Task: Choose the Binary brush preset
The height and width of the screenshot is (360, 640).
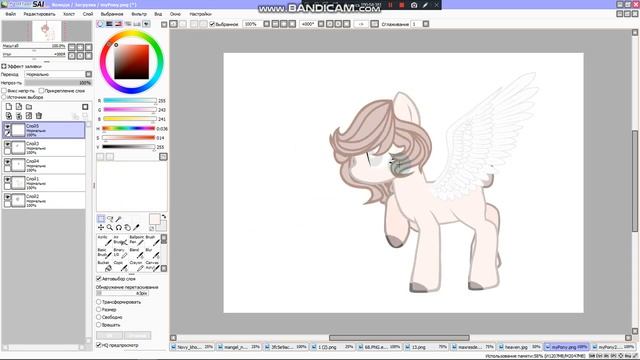Action: (x=120, y=253)
